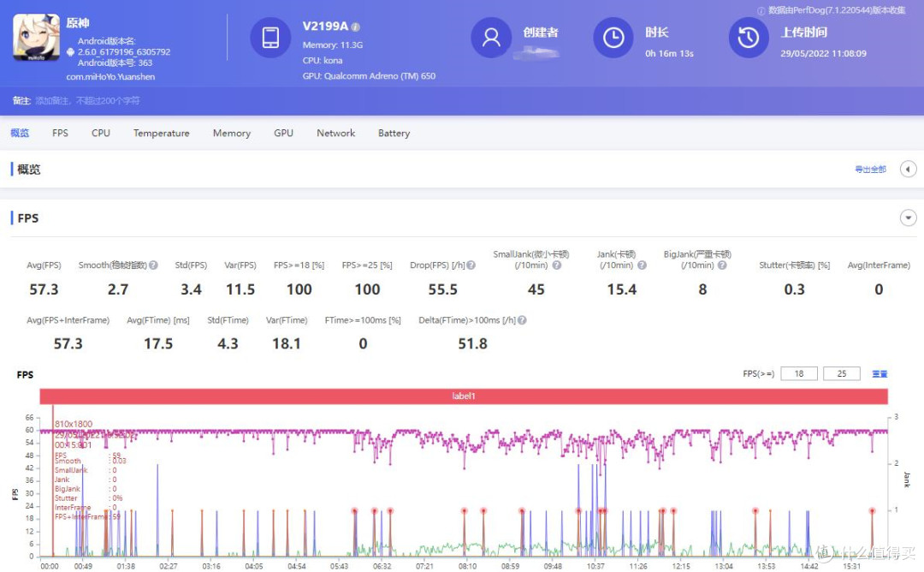Click the creator user profile icon

(x=491, y=37)
